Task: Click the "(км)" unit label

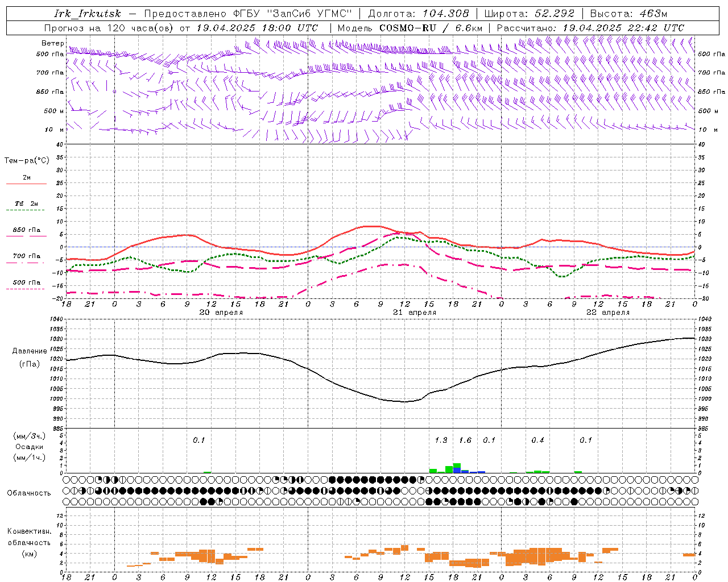Action: pyautogui.click(x=30, y=554)
